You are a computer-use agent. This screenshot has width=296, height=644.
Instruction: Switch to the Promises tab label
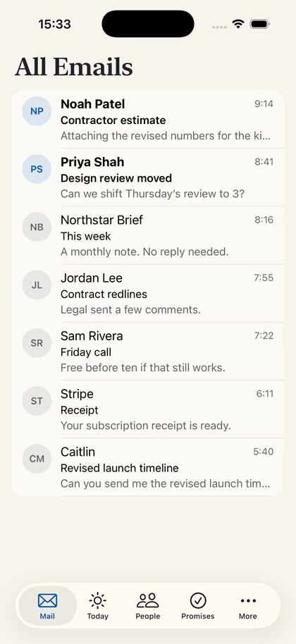[x=198, y=616]
